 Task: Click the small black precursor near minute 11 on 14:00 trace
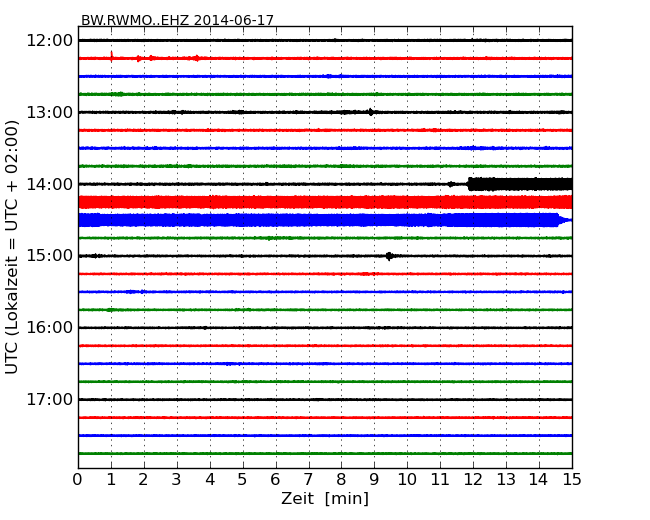click(451, 184)
